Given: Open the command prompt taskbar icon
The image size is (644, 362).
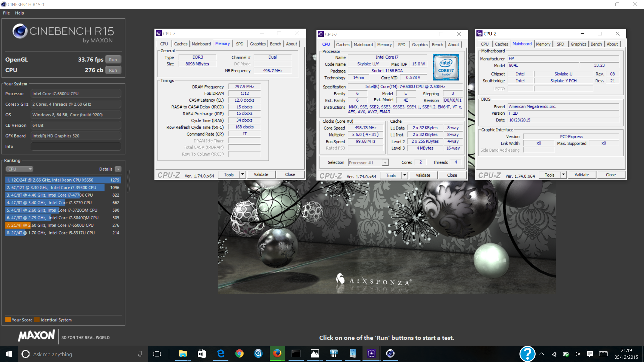Looking at the screenshot, I should (296, 354).
